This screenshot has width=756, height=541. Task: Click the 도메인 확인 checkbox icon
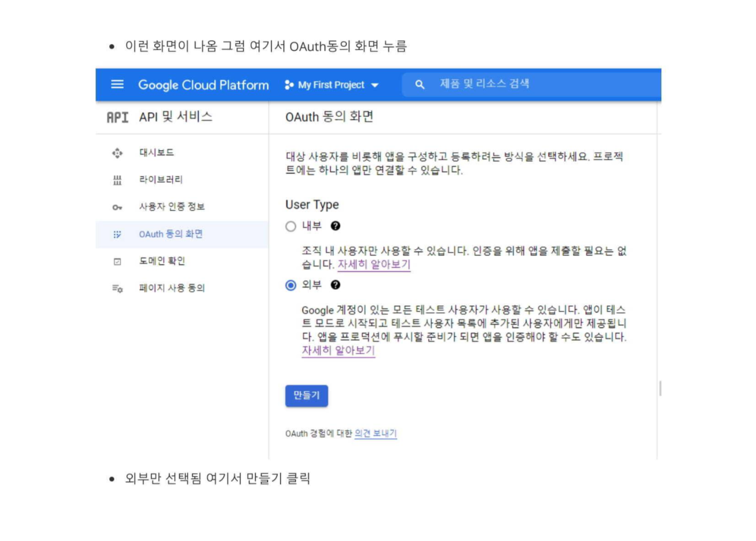[x=117, y=261]
